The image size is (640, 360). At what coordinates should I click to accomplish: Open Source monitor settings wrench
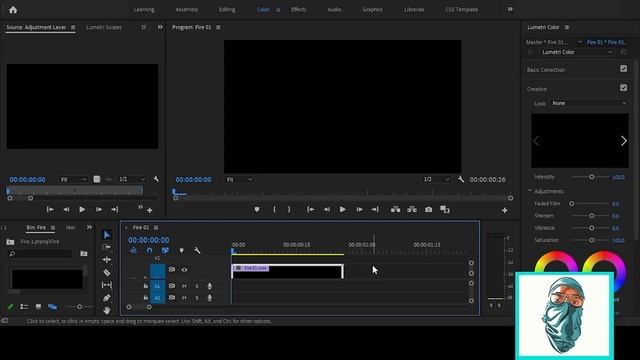156,179
